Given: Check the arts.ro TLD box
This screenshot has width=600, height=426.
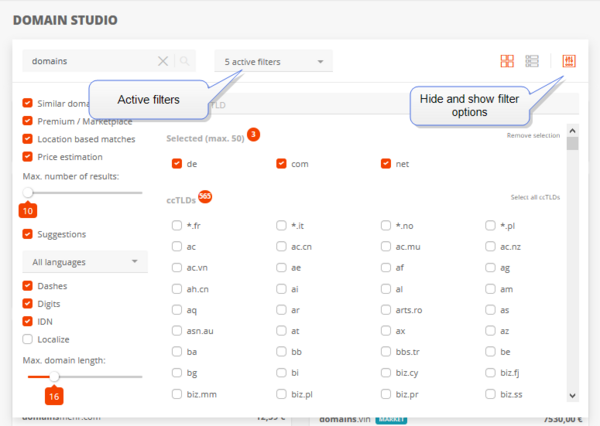Looking at the screenshot, I should tap(386, 310).
